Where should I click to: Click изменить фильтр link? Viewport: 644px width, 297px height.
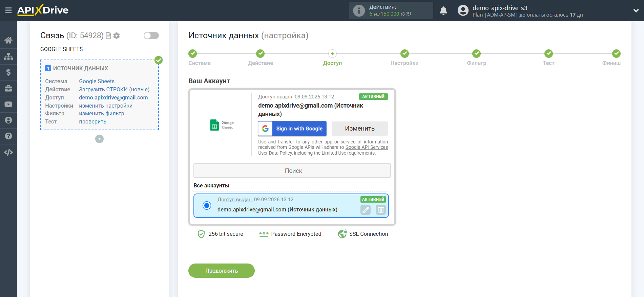pos(102,114)
